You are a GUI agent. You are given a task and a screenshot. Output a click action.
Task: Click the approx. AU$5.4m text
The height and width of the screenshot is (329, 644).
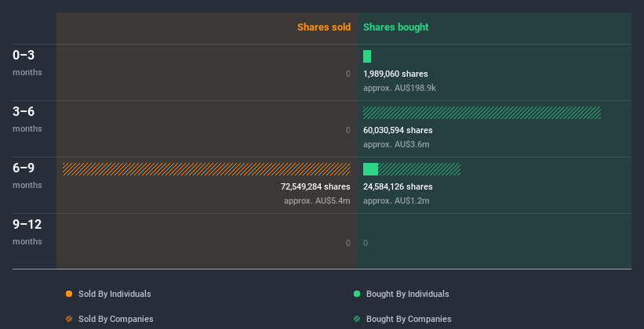pyautogui.click(x=317, y=201)
